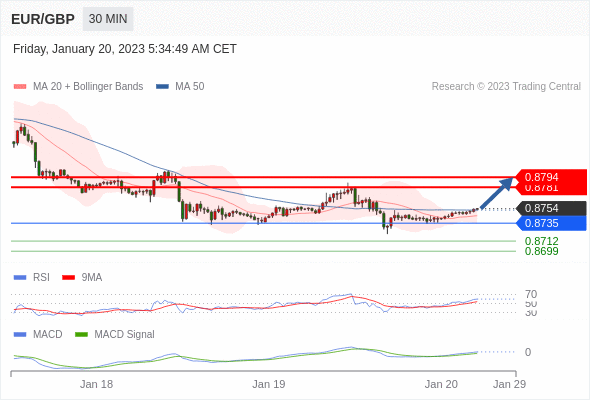The height and width of the screenshot is (400, 590).
Task: Select the MA 50 legend label
Action: tap(190, 87)
